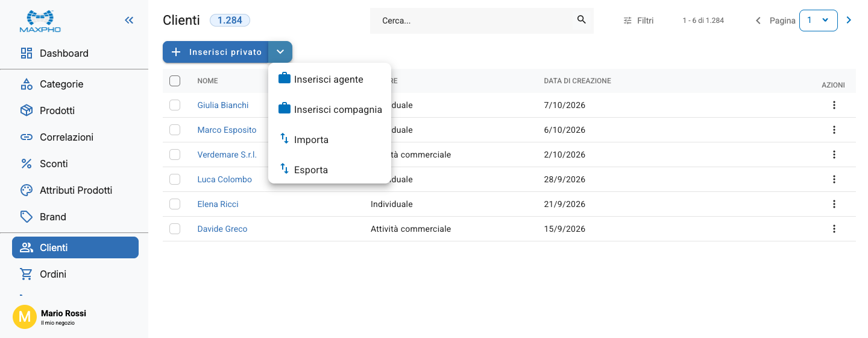Click the arrows icon beside Importa
This screenshot has width=868, height=338.
pos(285,139)
